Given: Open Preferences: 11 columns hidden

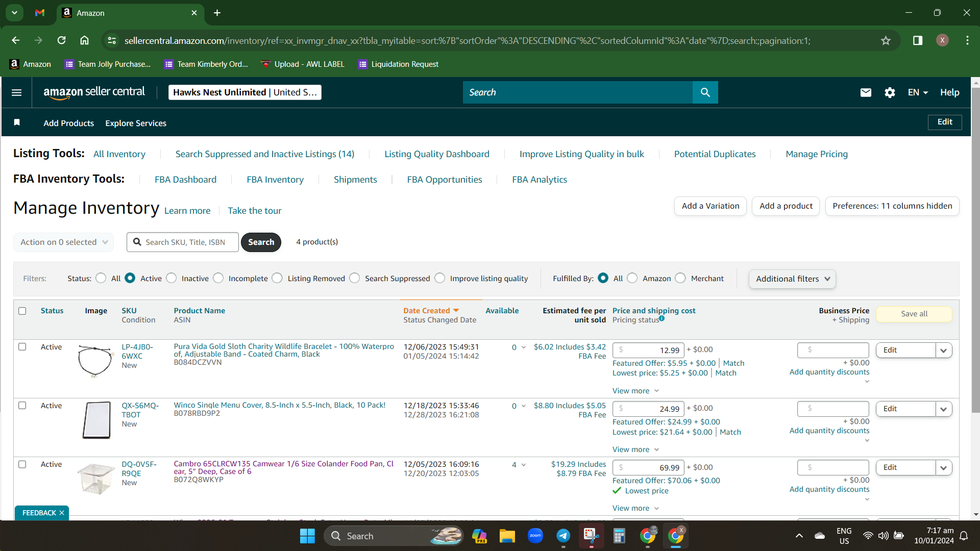Looking at the screenshot, I should [x=892, y=206].
